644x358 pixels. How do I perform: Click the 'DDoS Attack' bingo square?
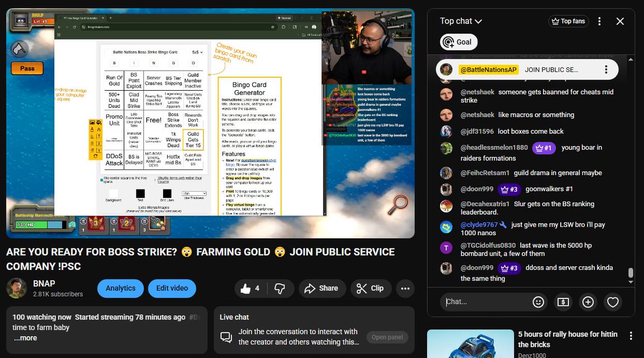(114, 159)
